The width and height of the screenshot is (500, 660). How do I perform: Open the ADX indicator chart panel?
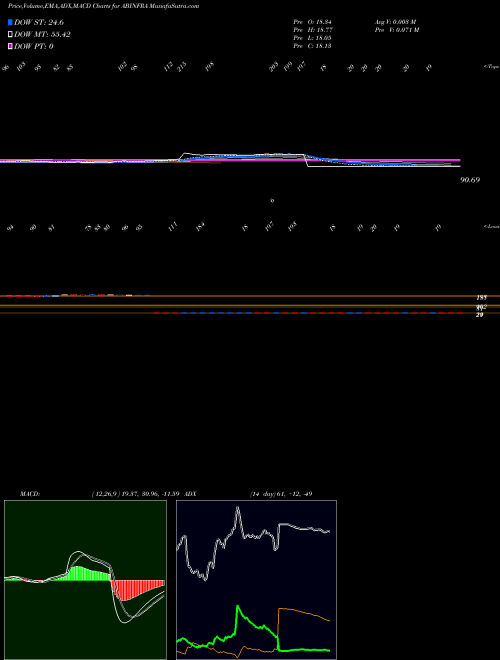[x=256, y=580]
